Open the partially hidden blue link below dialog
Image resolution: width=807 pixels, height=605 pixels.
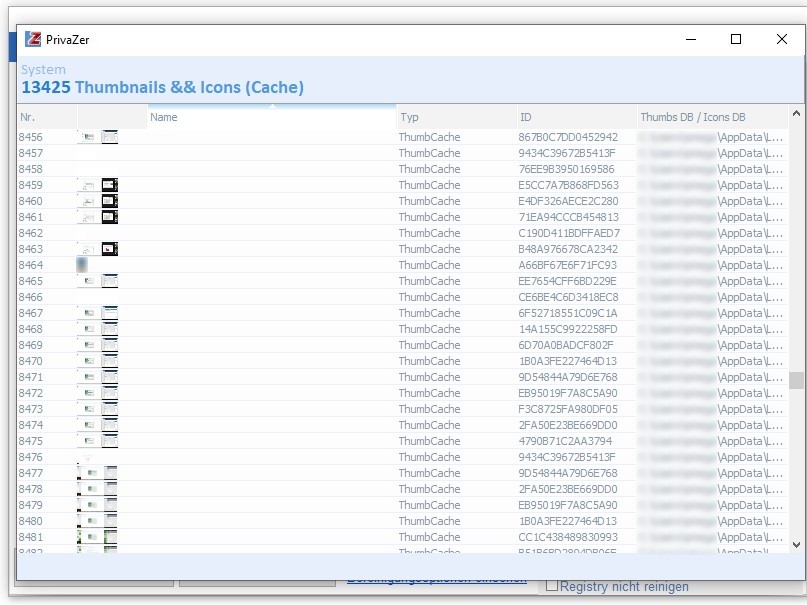pos(436,580)
